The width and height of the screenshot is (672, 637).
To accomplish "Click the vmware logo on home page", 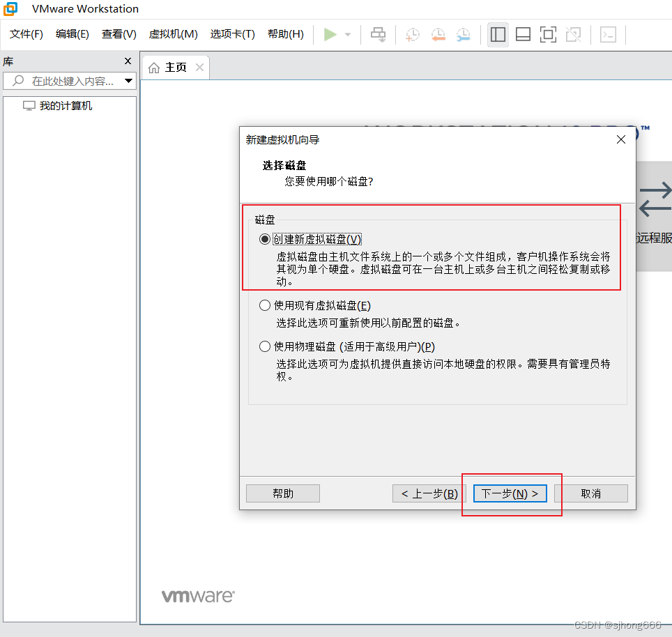I will click(198, 596).
